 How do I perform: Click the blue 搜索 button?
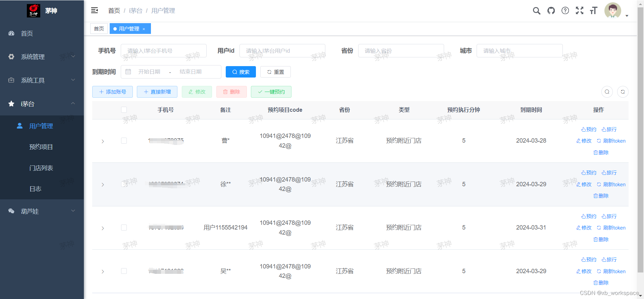click(x=241, y=72)
